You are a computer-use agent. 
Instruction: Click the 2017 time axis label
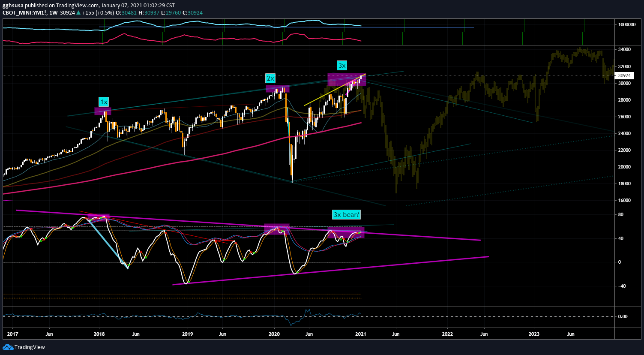[x=13, y=334]
